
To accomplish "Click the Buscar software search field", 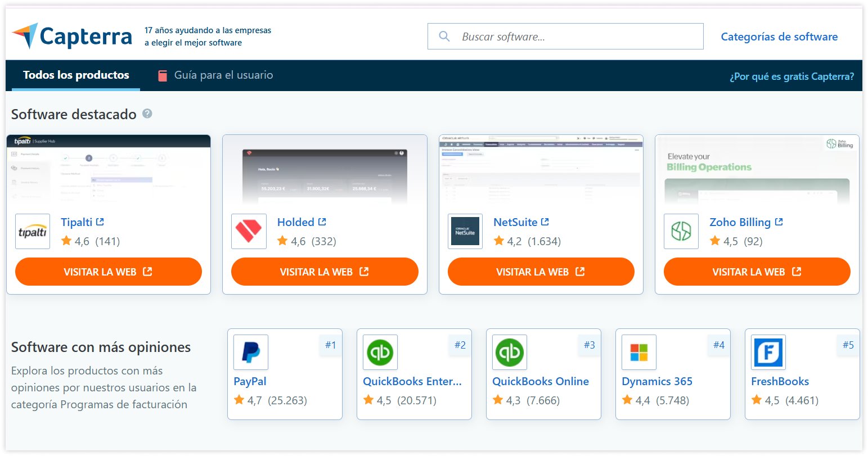I will [565, 37].
